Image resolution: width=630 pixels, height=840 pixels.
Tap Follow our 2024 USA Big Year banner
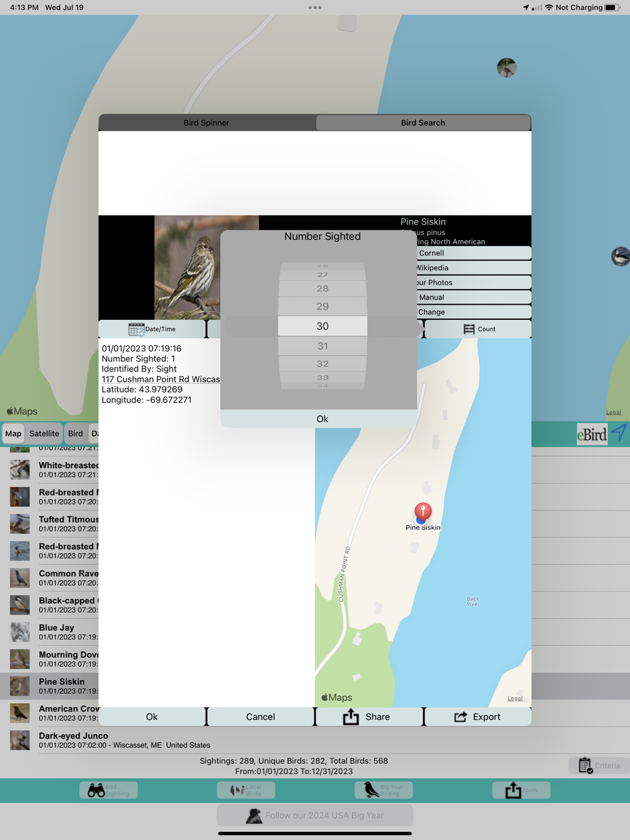315,815
